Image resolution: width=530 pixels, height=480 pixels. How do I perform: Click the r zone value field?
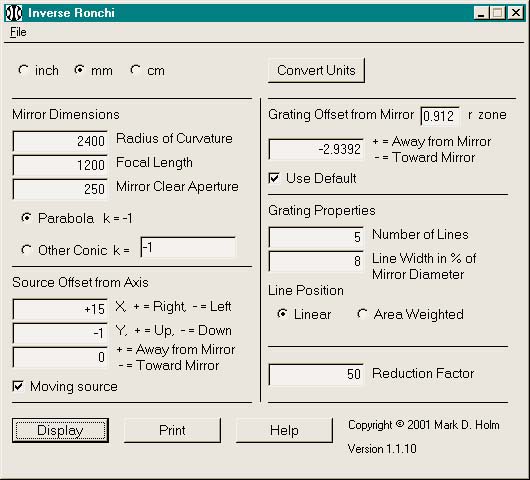[440, 116]
